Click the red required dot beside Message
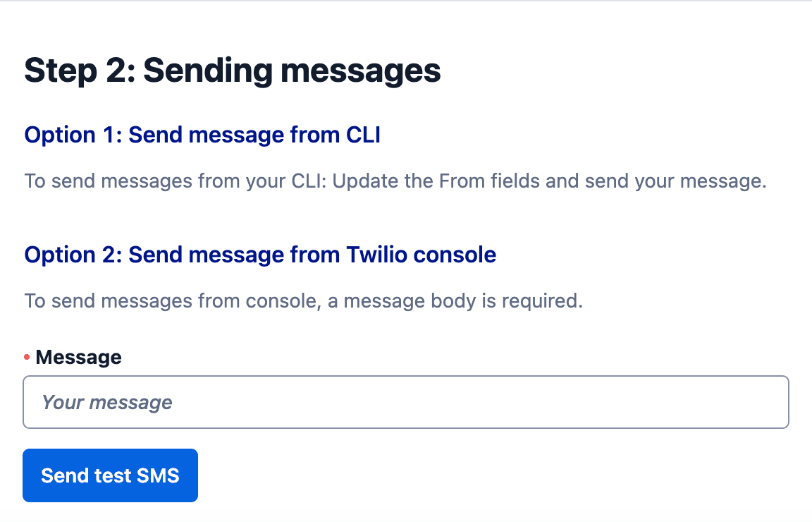Image resolution: width=812 pixels, height=522 pixels. pyautogui.click(x=27, y=358)
